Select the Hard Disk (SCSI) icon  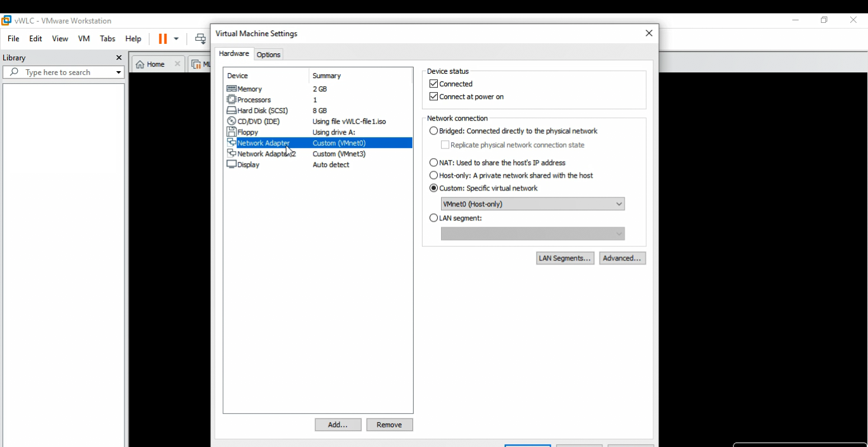(x=231, y=110)
